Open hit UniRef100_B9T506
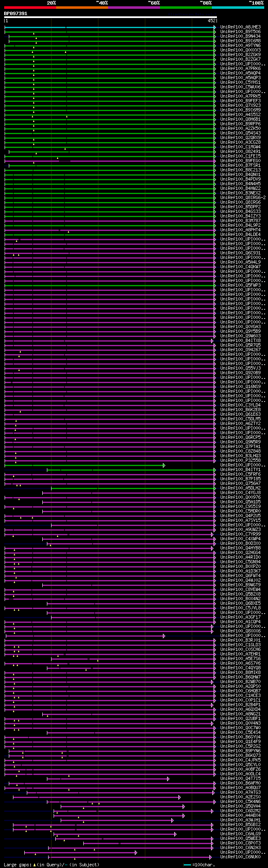The image size is (268, 868). point(240,32)
